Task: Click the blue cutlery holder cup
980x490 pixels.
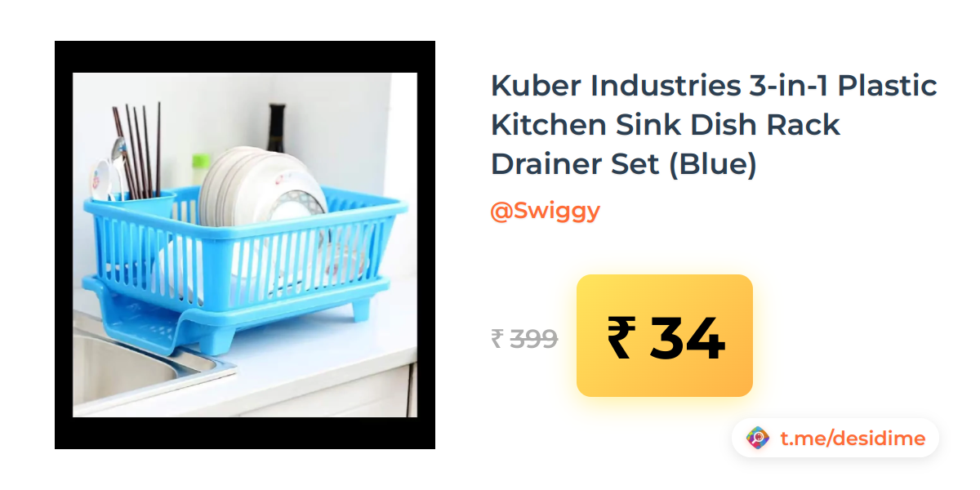Action: pos(131,210)
